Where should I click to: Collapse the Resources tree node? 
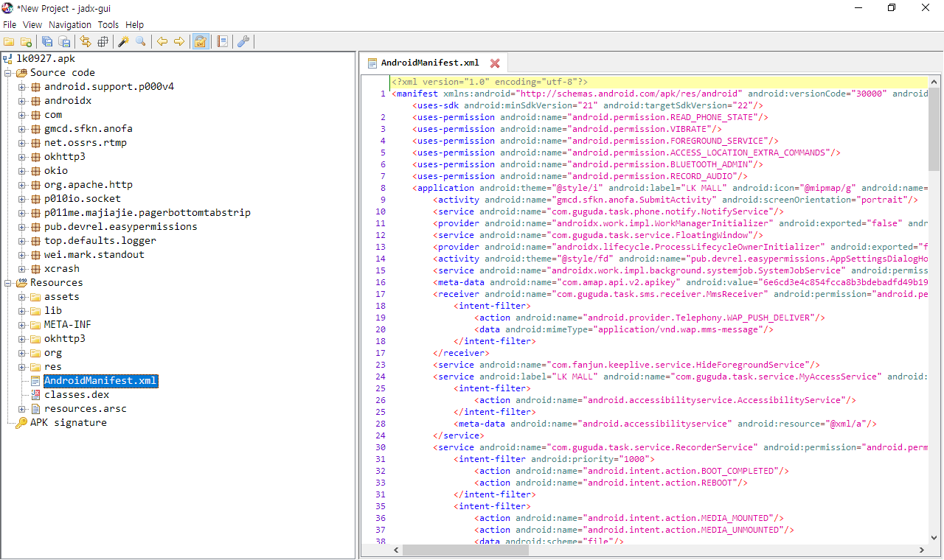pyautogui.click(x=8, y=283)
